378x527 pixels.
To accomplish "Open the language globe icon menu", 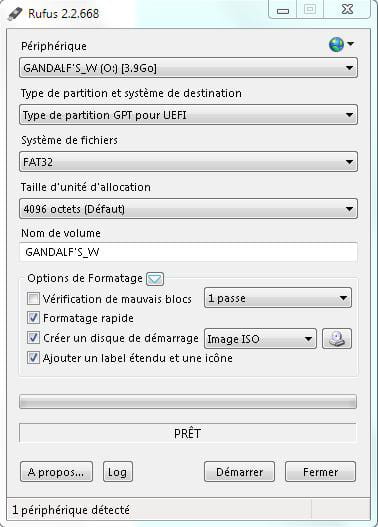I will (341, 44).
